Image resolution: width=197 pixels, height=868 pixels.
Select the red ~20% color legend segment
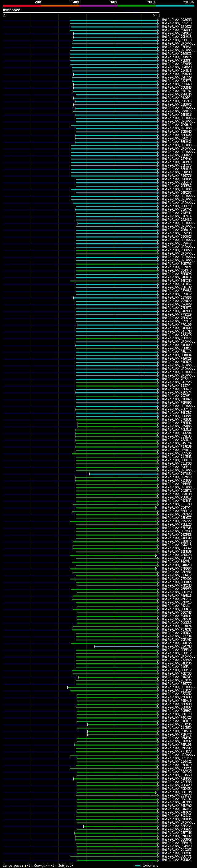click(22, 6)
